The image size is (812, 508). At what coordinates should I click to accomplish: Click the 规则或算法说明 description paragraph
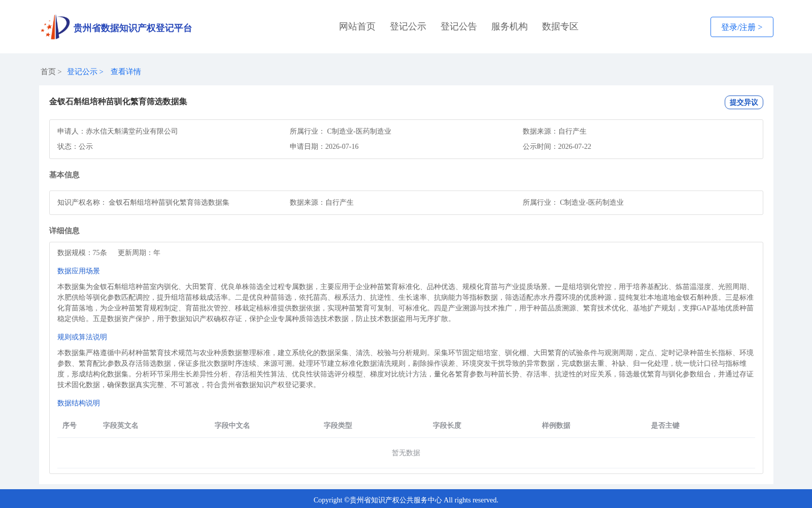(406, 369)
